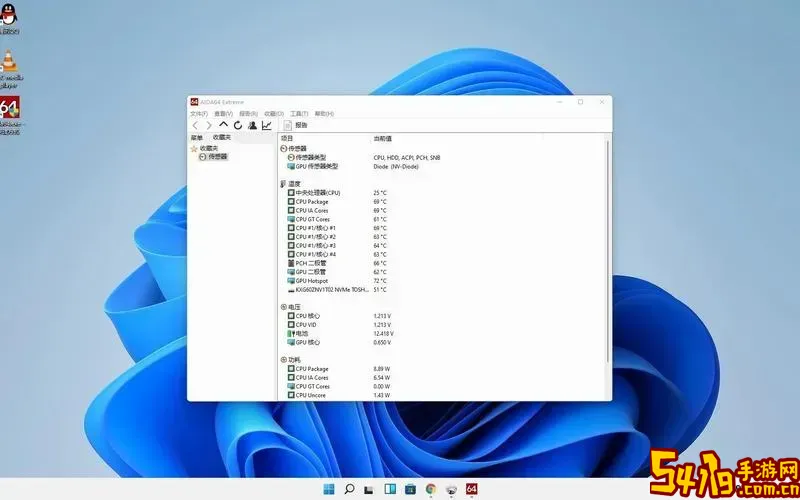Sort by the 当前值 column header
The height and width of the screenshot is (500, 800).
(x=383, y=139)
